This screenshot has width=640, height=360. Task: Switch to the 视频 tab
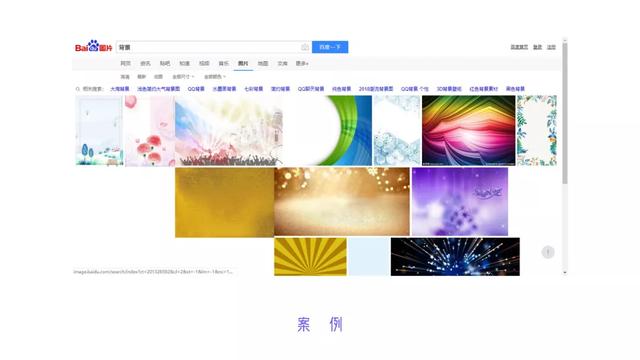click(204, 64)
